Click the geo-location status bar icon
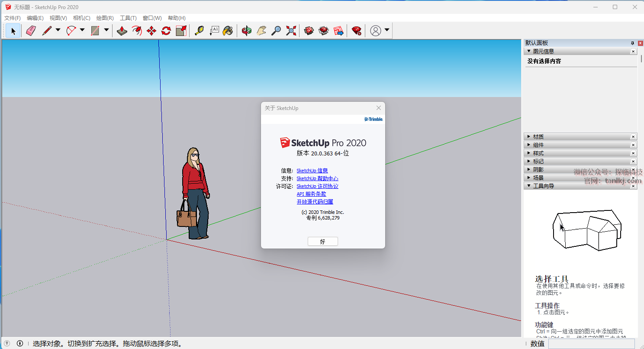 coord(7,343)
